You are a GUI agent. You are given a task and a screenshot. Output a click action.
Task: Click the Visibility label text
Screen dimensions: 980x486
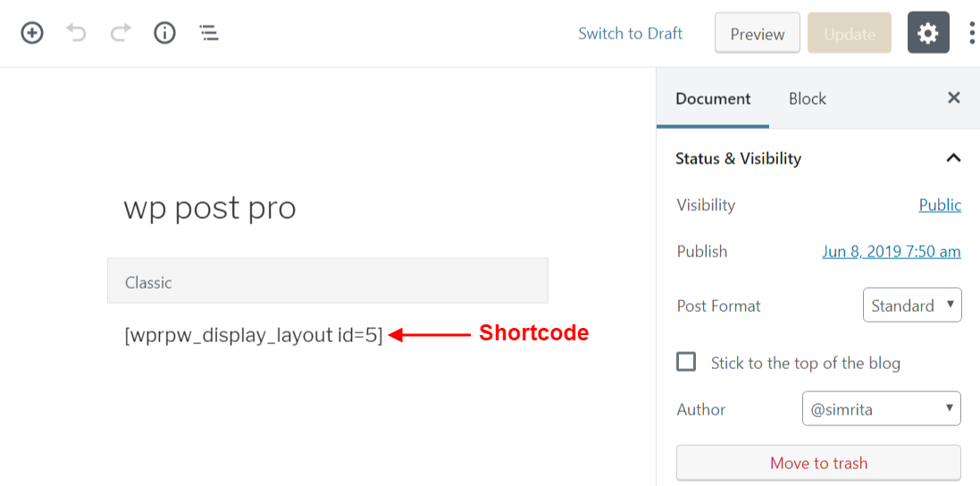pos(706,205)
